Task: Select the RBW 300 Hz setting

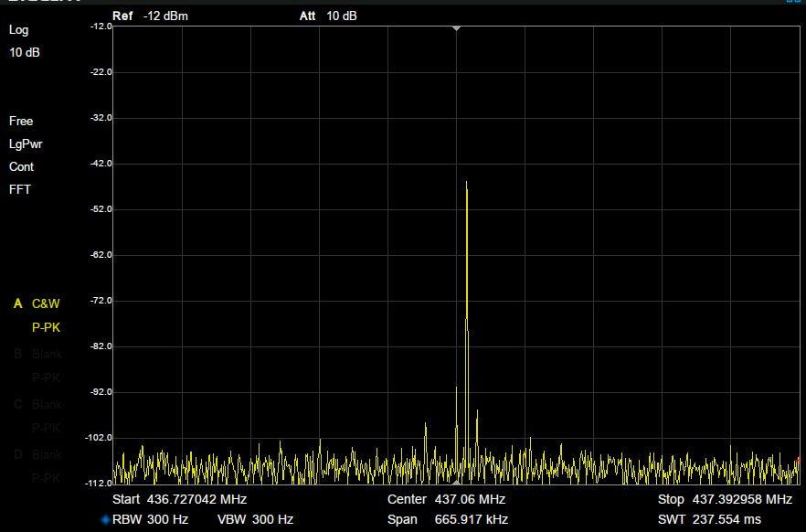Action: click(150, 520)
